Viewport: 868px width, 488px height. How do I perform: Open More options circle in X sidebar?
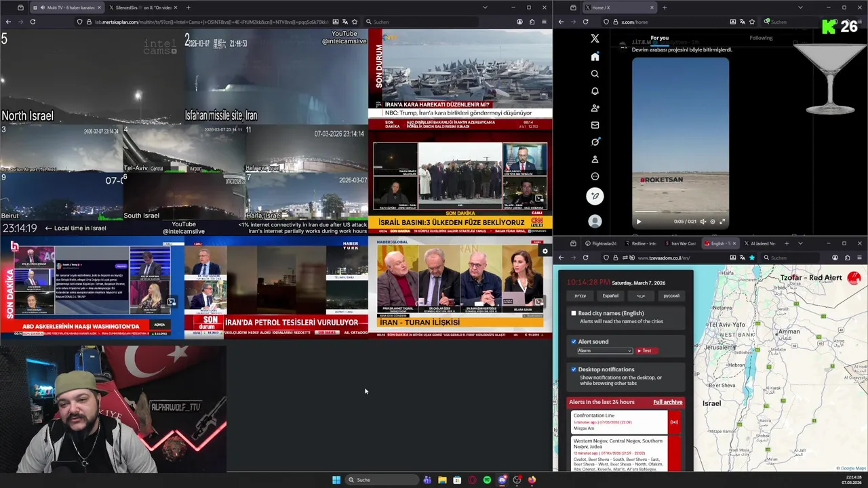pos(595,176)
